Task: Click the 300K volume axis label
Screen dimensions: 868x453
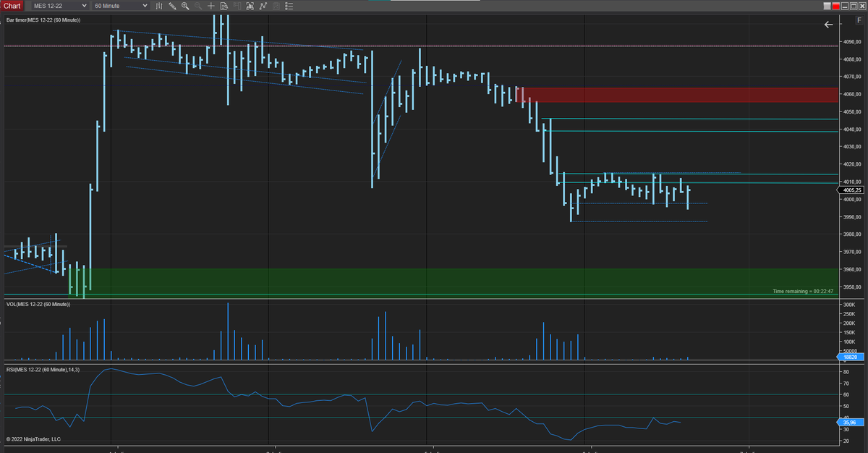Action: point(849,305)
